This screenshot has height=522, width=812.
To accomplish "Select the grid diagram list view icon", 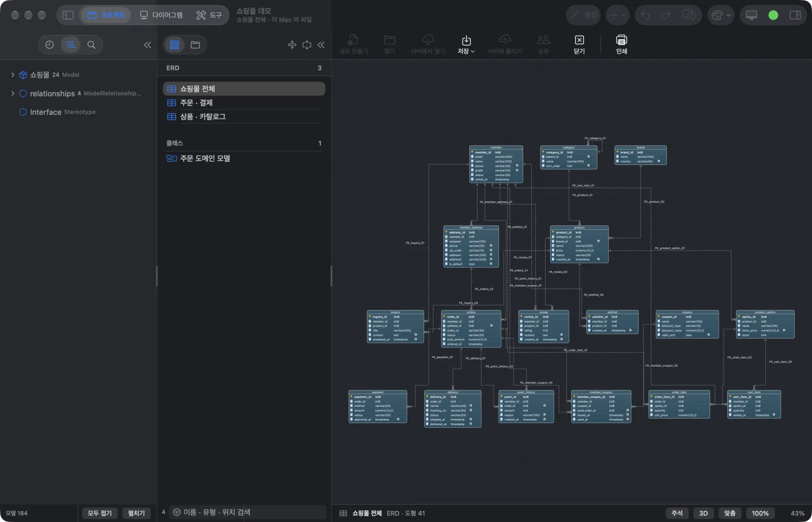I will click(175, 45).
